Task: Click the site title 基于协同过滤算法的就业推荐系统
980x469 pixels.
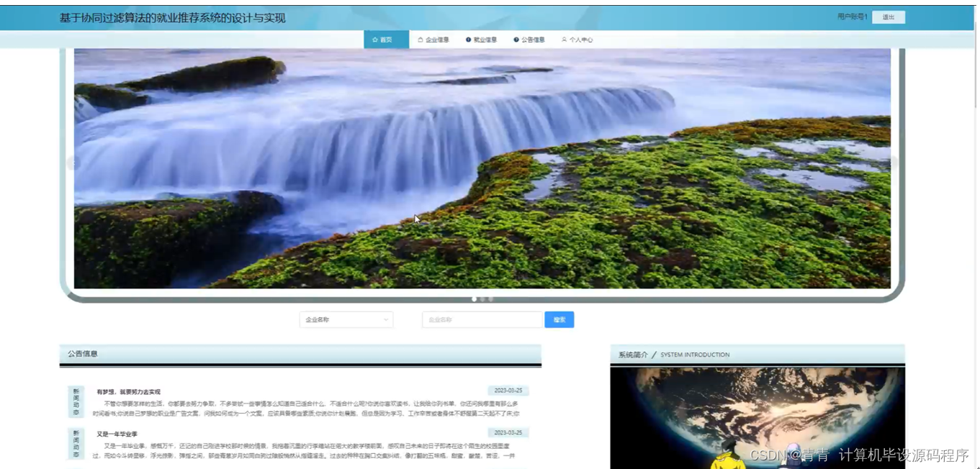Action: pos(173,18)
